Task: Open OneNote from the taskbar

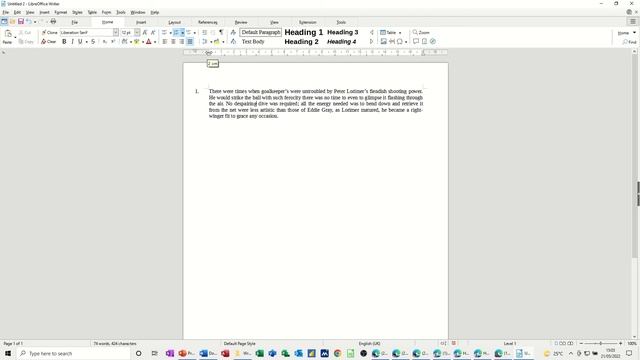Action: (x=170, y=353)
